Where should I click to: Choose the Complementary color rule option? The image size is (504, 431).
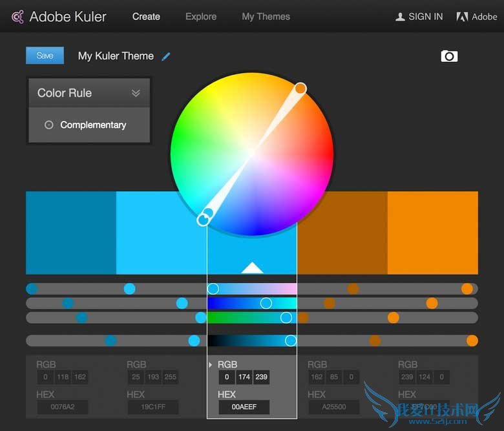pyautogui.click(x=85, y=125)
